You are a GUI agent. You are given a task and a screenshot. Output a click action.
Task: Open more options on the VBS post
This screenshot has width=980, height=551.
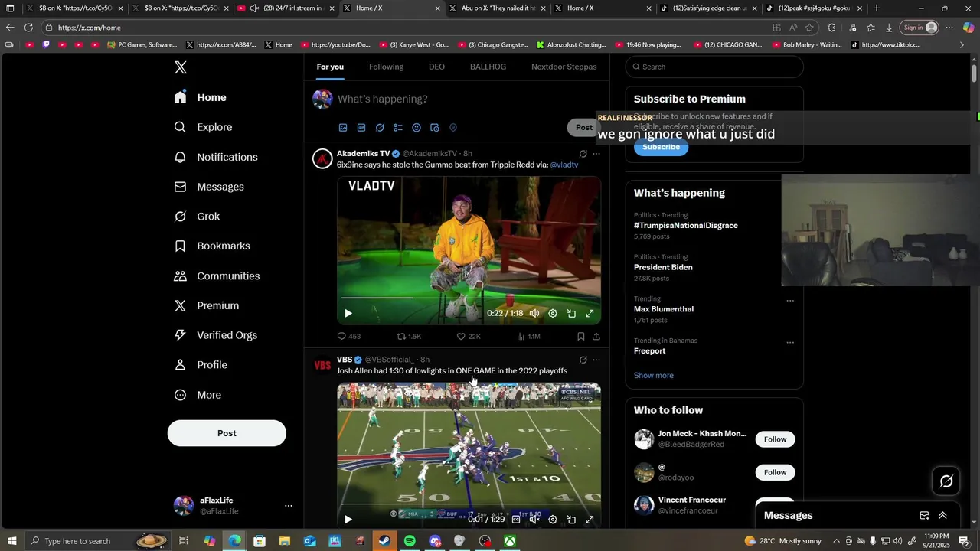(596, 360)
